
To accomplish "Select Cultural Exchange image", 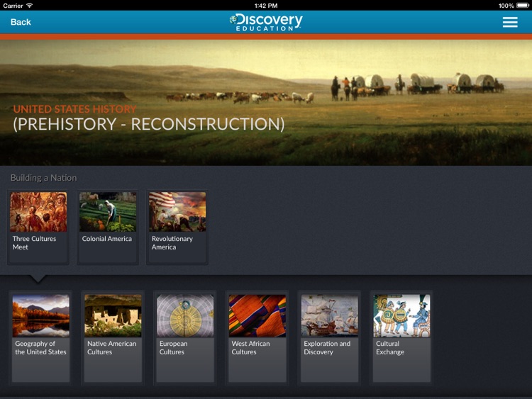I will point(401,315).
